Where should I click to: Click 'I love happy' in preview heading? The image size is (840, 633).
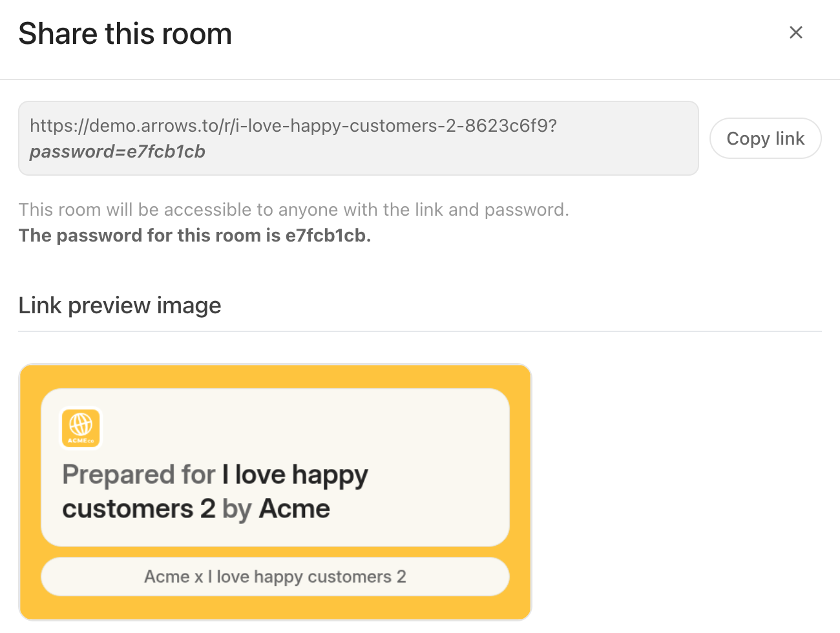295,475
